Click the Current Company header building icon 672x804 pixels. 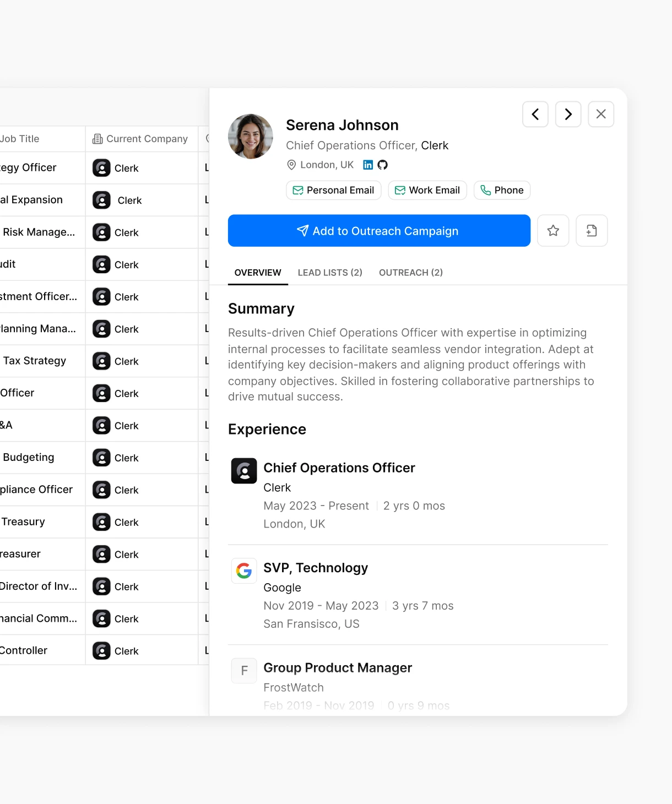point(97,139)
